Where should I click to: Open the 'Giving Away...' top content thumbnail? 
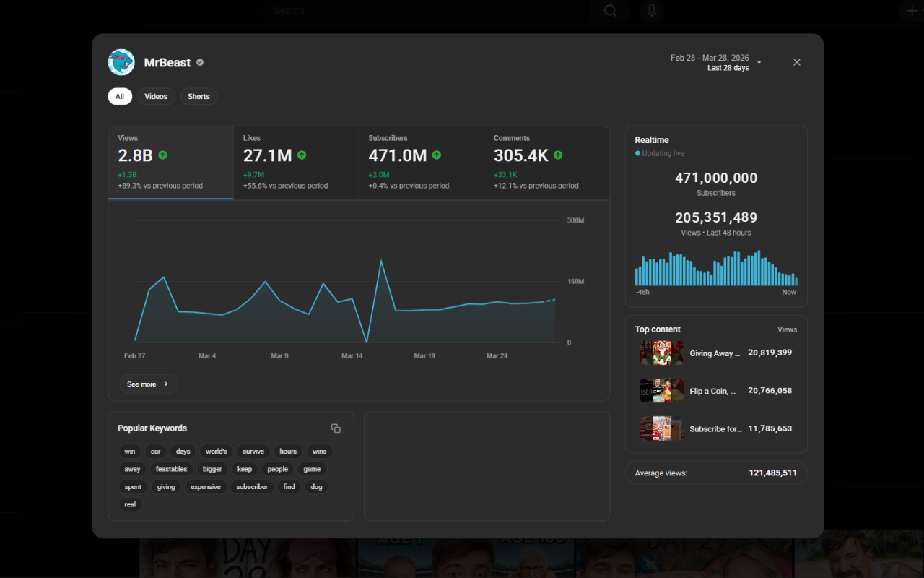tap(662, 353)
